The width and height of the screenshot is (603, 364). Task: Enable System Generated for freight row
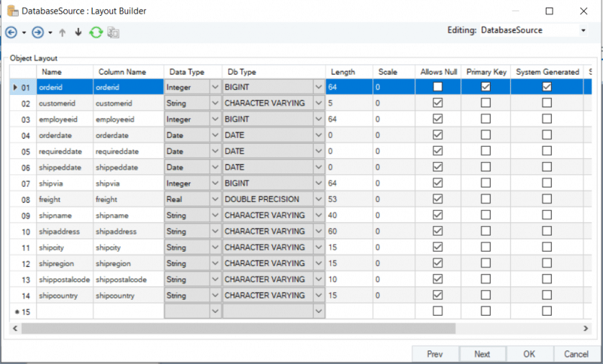click(x=546, y=199)
